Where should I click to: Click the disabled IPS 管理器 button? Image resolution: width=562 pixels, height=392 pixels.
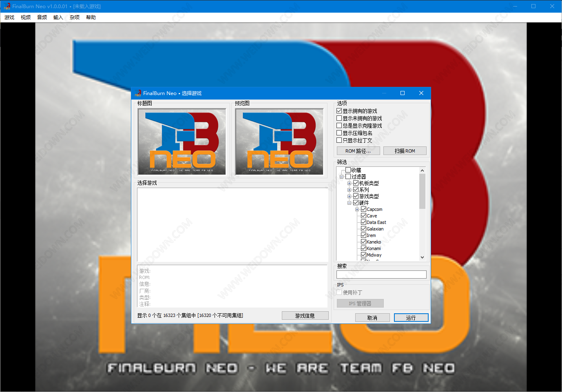pos(360,303)
